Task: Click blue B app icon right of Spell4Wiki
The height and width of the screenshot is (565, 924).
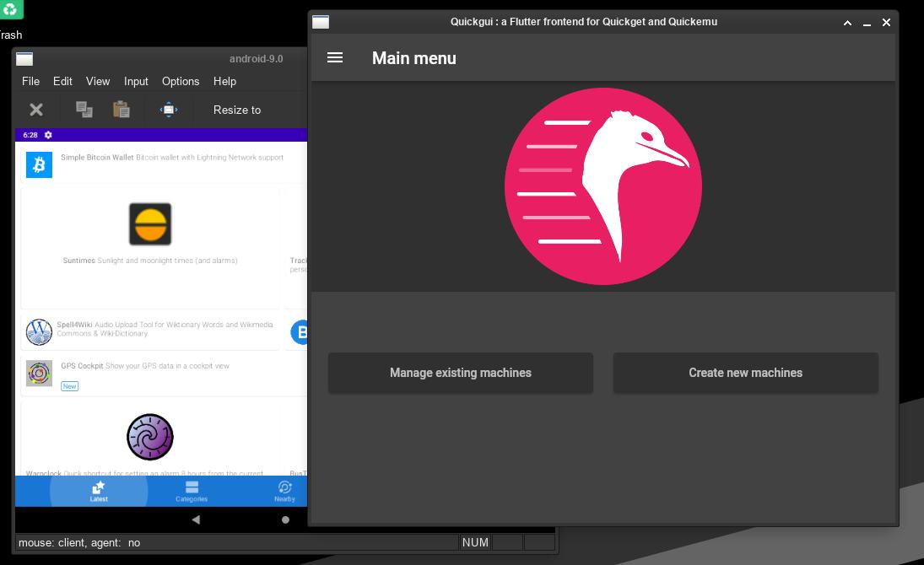Action: point(300,332)
